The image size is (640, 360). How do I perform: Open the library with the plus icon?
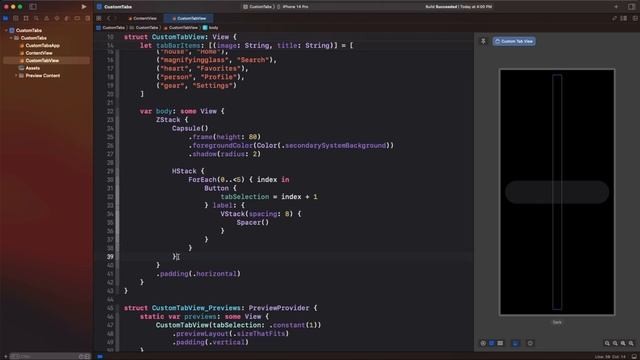click(x=616, y=7)
